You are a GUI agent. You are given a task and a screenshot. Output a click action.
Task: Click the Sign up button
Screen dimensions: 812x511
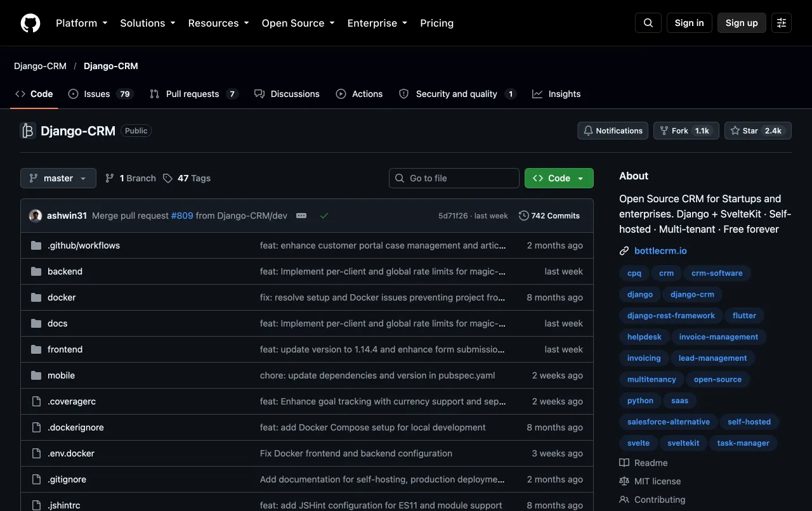point(742,23)
